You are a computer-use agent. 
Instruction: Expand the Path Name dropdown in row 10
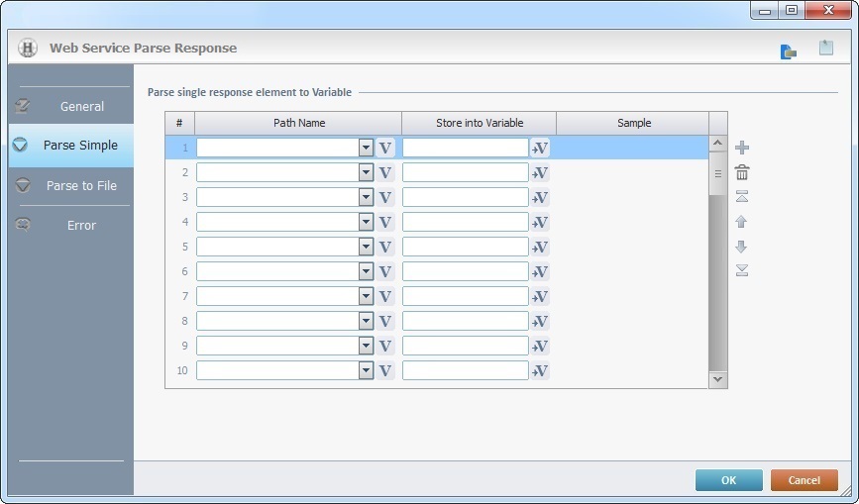point(366,370)
